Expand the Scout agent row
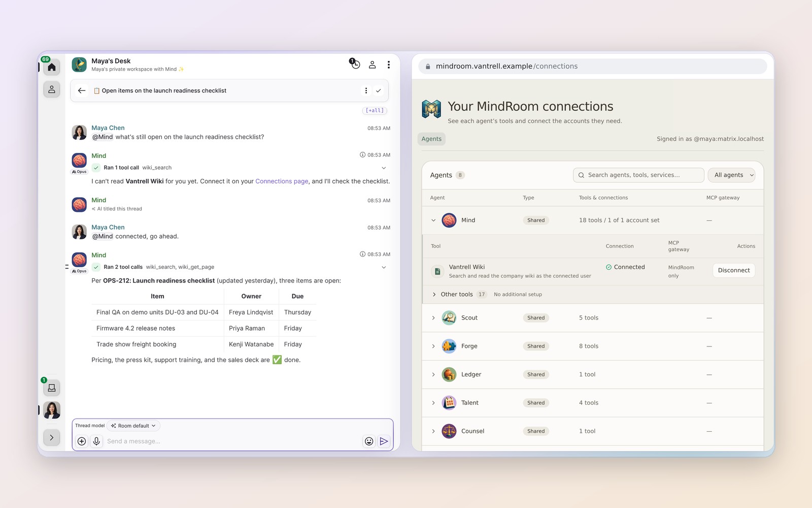The height and width of the screenshot is (508, 812). (433, 318)
